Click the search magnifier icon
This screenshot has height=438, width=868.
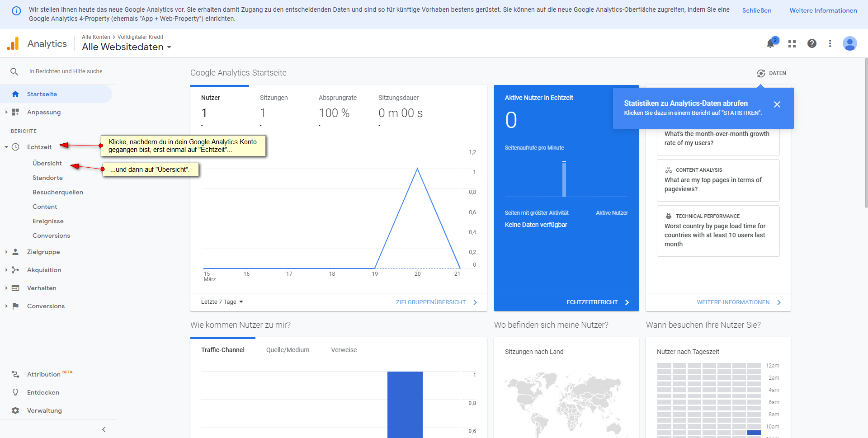click(14, 71)
